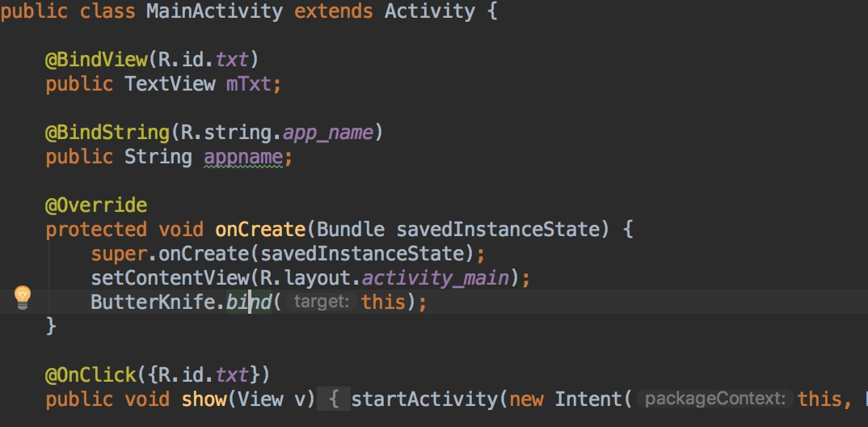The image size is (868, 427).
Task: Click the 'show' method name
Action: click(x=203, y=400)
